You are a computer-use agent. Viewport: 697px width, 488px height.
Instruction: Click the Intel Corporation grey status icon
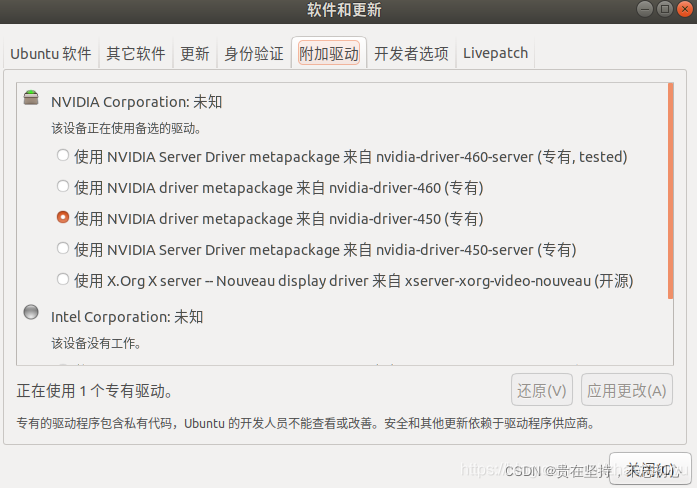31,312
